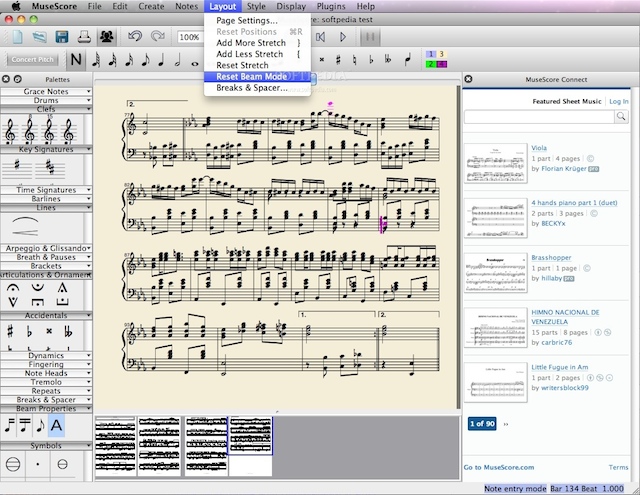Screen dimensions: 640x495
Task: Toggle the Concert Pitch button
Action: (x=33, y=60)
